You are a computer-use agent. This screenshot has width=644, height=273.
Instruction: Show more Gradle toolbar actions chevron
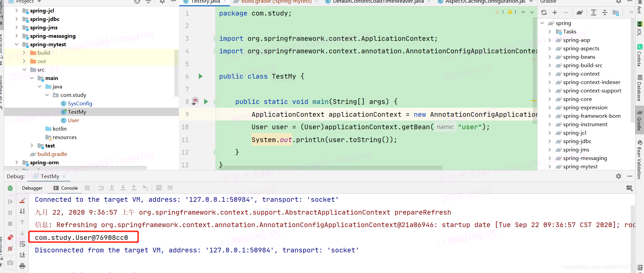tap(631, 12)
